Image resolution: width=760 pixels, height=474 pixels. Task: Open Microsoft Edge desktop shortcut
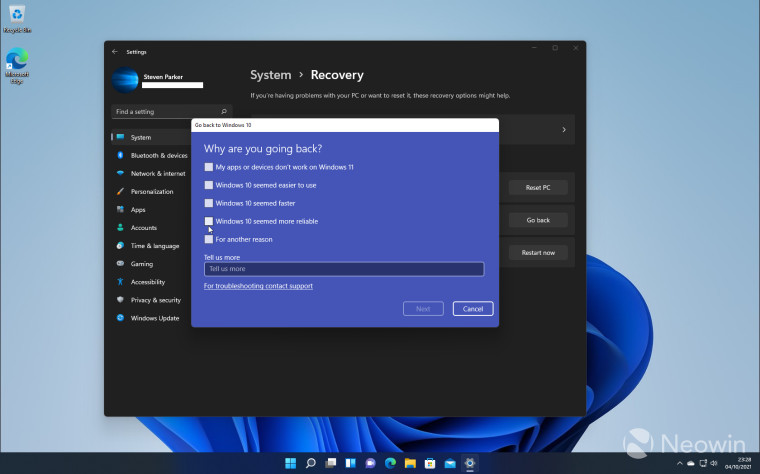click(17, 65)
